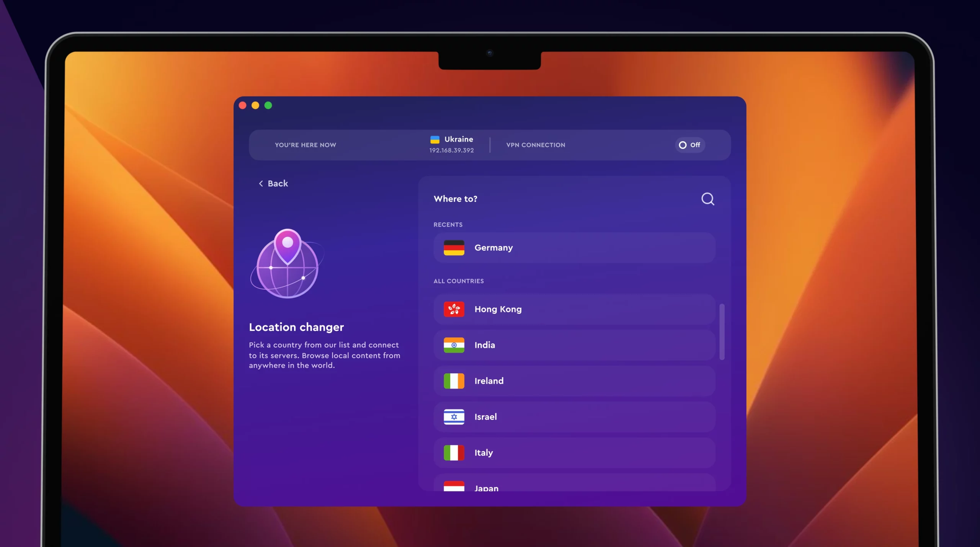980x547 pixels.
Task: Select Japan from the country list
Action: tap(573, 488)
